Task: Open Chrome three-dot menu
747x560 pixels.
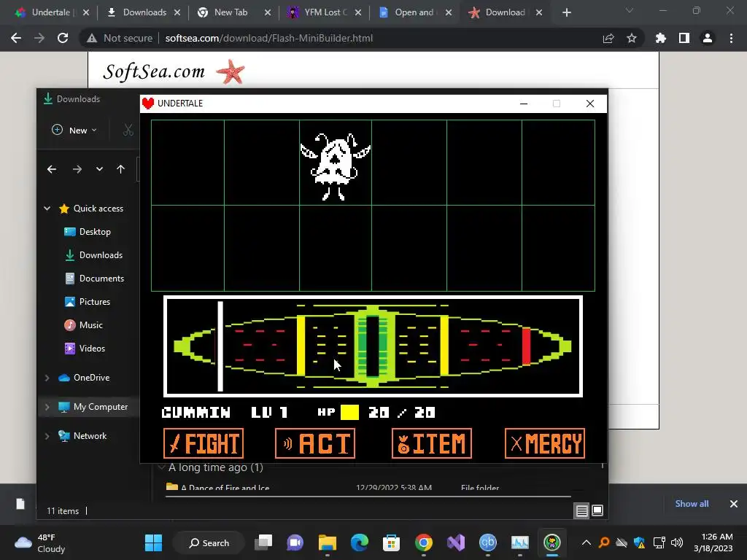Action: (731, 38)
